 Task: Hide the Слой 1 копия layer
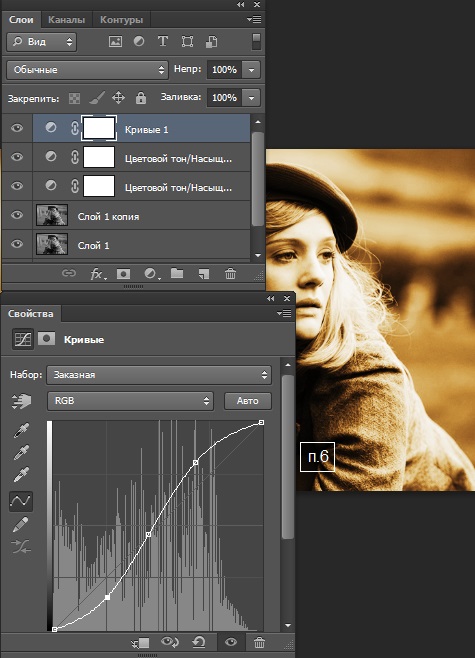pyautogui.click(x=17, y=215)
